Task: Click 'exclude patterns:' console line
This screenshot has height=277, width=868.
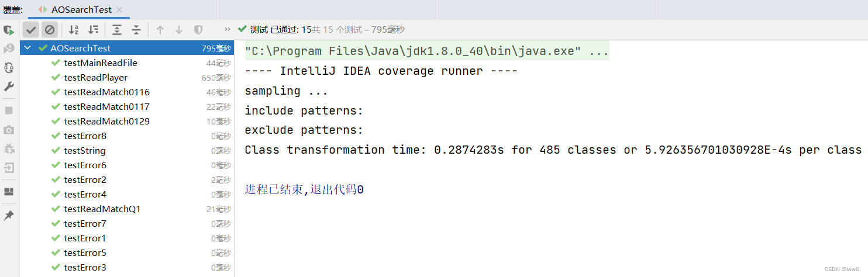Action: point(304,130)
